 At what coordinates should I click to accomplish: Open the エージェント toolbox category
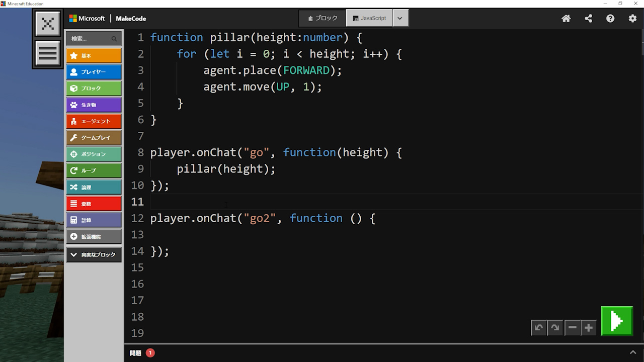click(94, 121)
